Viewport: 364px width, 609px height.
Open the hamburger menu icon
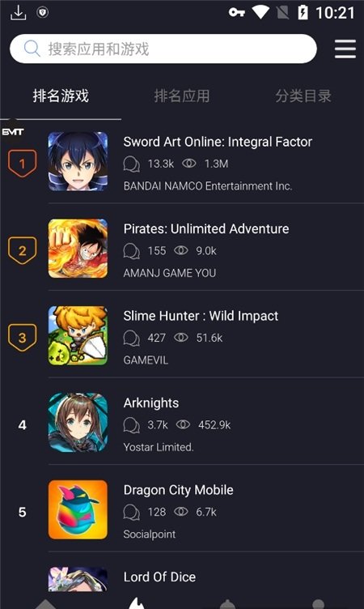point(345,49)
